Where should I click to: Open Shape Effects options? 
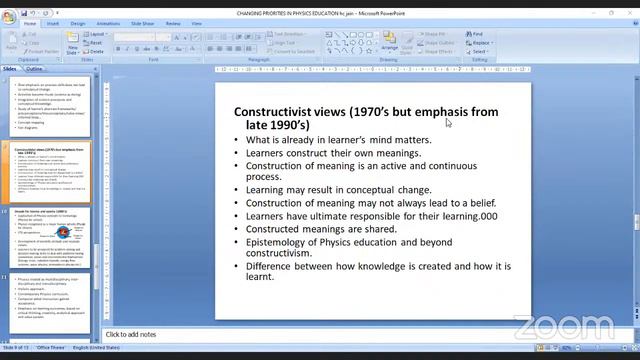click(x=436, y=51)
